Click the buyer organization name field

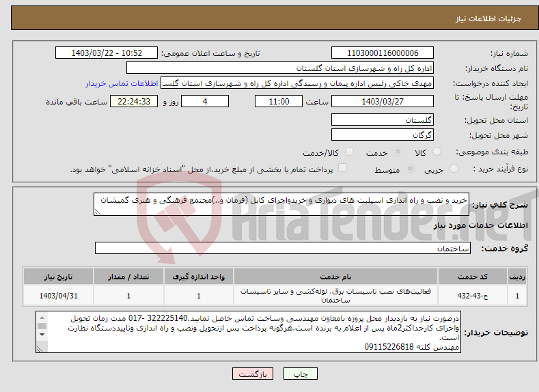coord(280,68)
